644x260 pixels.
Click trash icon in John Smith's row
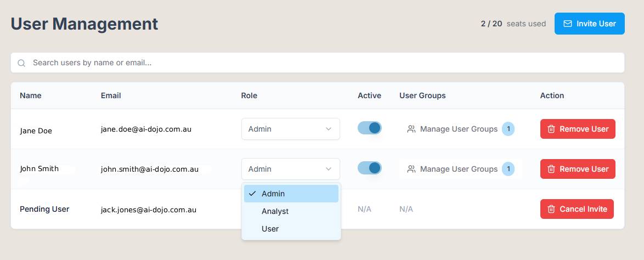pos(552,169)
